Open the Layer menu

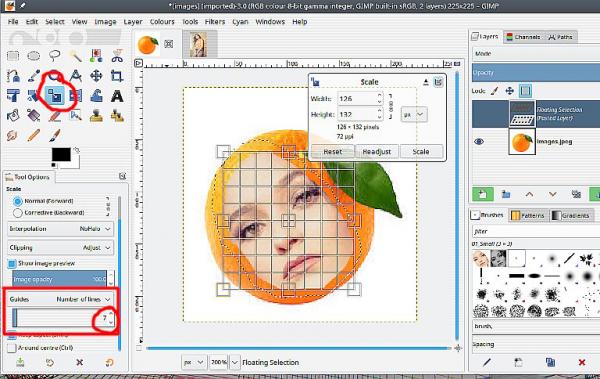coord(133,22)
